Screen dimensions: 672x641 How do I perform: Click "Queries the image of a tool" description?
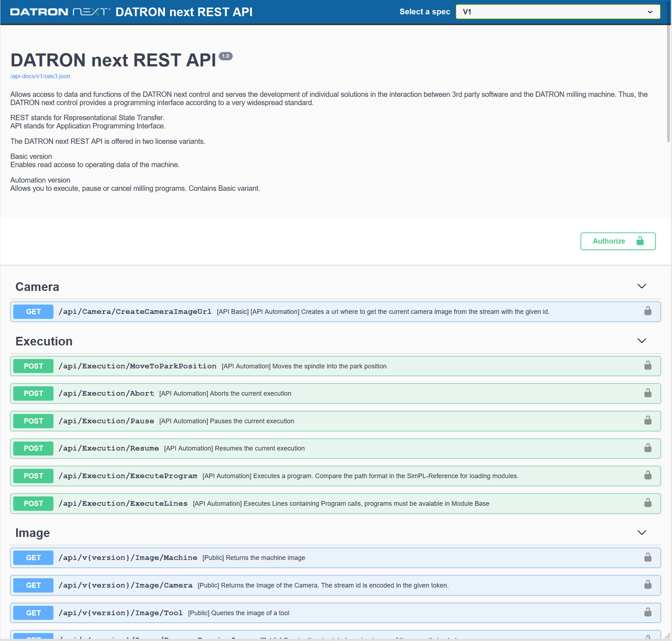pyautogui.click(x=250, y=613)
